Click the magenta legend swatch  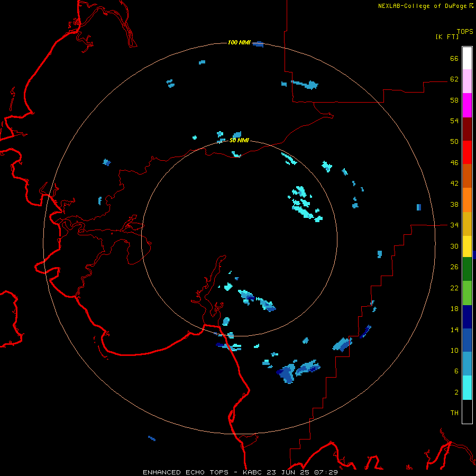467,105
